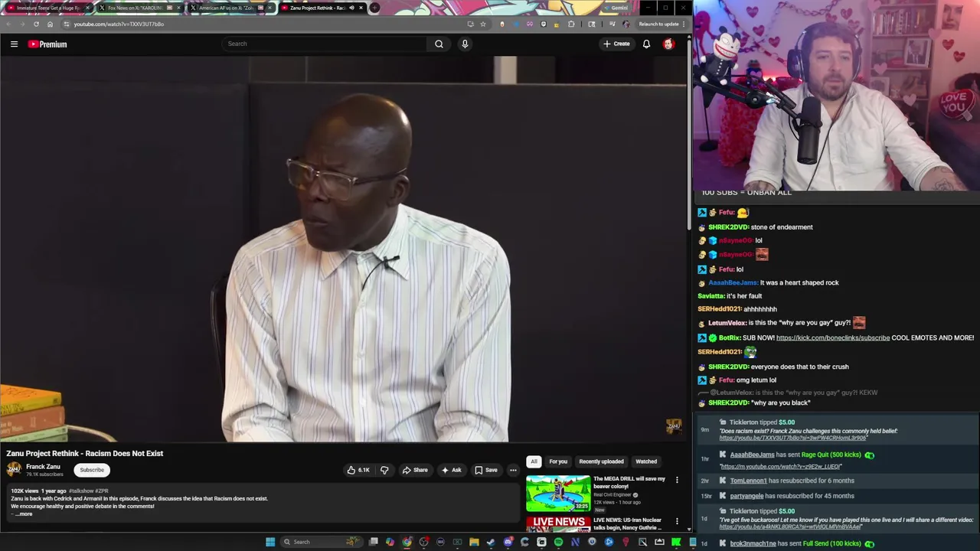This screenshot has width=980, height=551.
Task: Open the browser Extensions puzzle icon
Action: tap(571, 24)
